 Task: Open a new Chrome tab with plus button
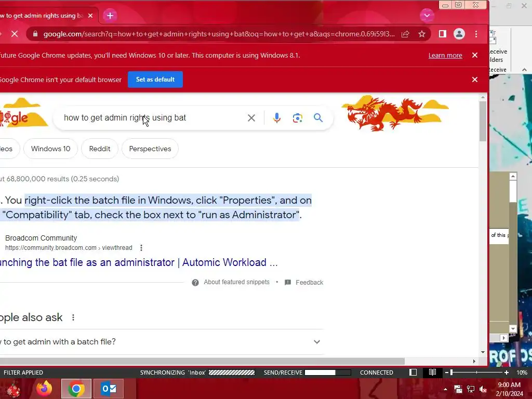110,16
